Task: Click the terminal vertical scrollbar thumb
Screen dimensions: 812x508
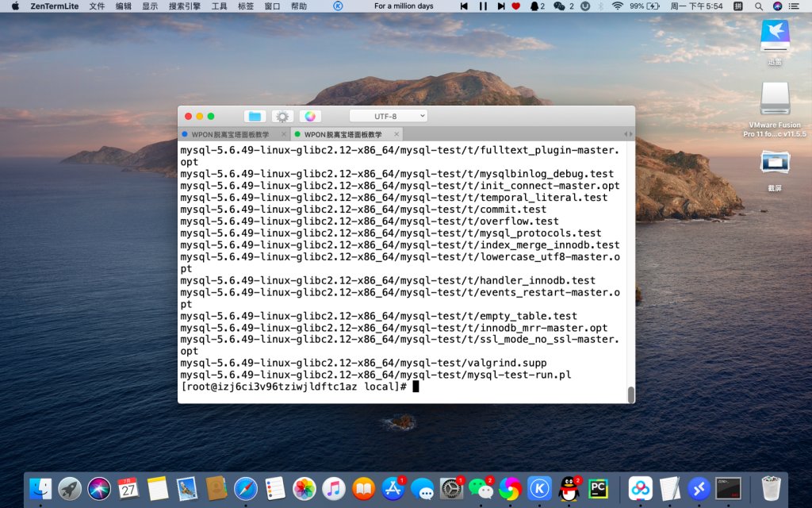Action: (630, 394)
